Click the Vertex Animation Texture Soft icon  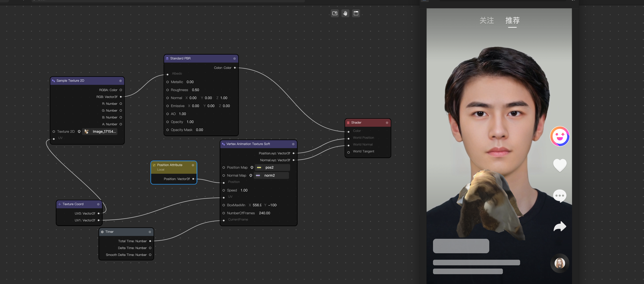(224, 144)
